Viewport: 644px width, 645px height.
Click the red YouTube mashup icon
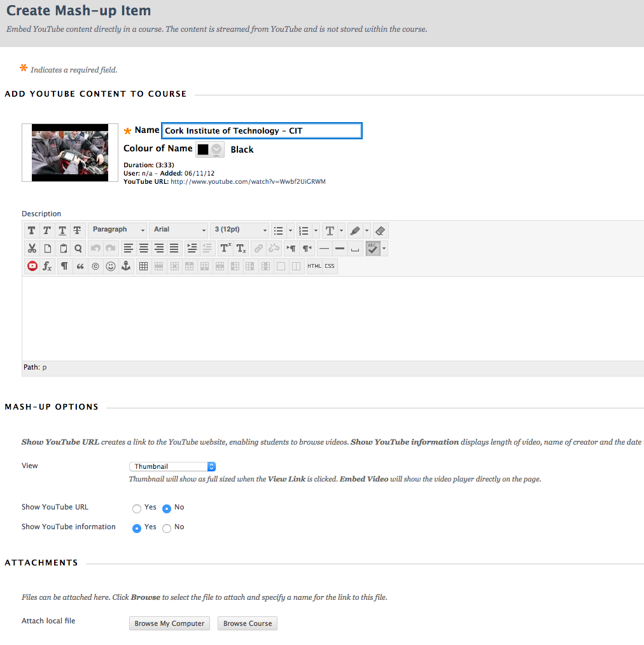pyautogui.click(x=32, y=266)
